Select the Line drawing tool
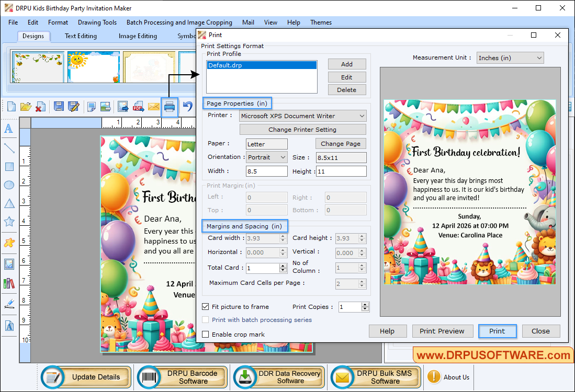This screenshot has width=575, height=392. (8, 148)
